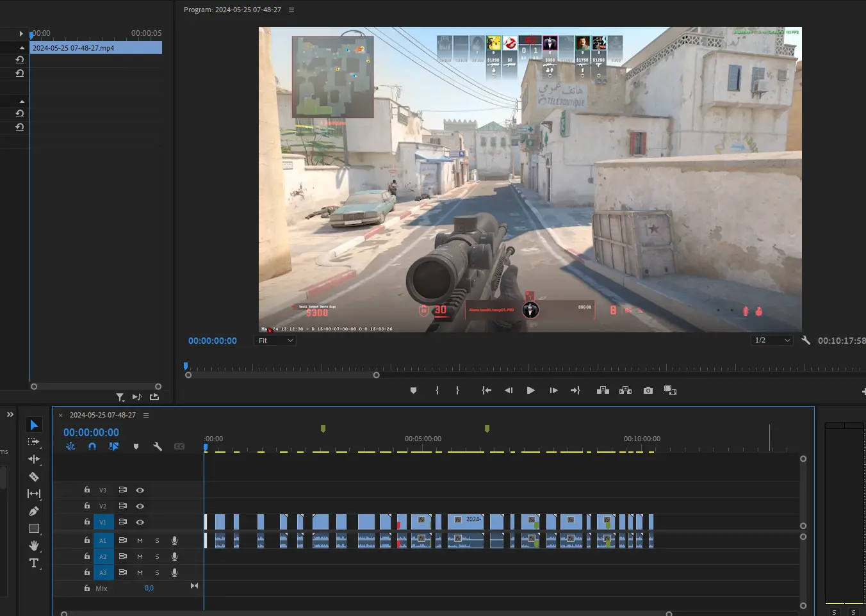Screen dimensions: 866x616
Task: Select the Selection tool arrow
Action: click(x=34, y=425)
